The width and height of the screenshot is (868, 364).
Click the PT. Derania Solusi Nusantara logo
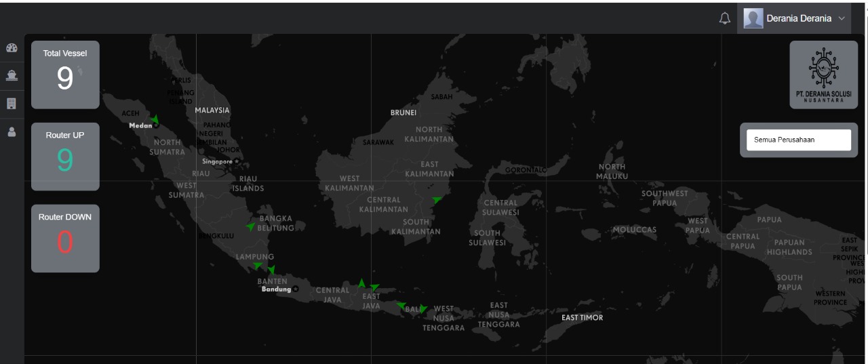(x=823, y=75)
